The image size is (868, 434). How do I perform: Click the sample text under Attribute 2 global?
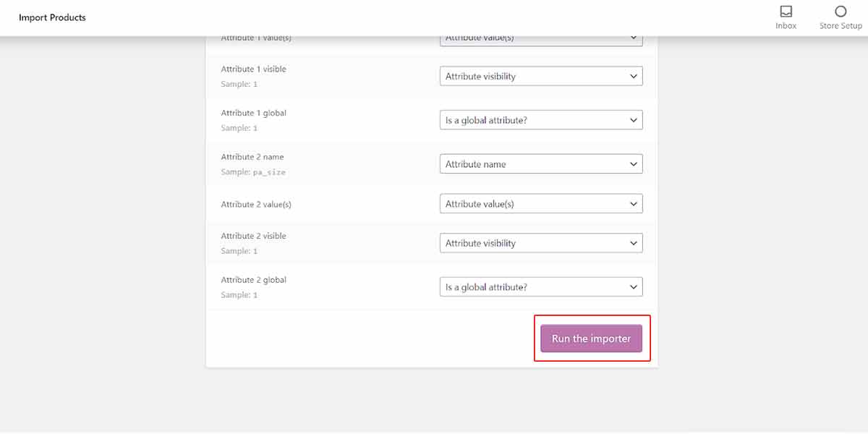pos(239,295)
